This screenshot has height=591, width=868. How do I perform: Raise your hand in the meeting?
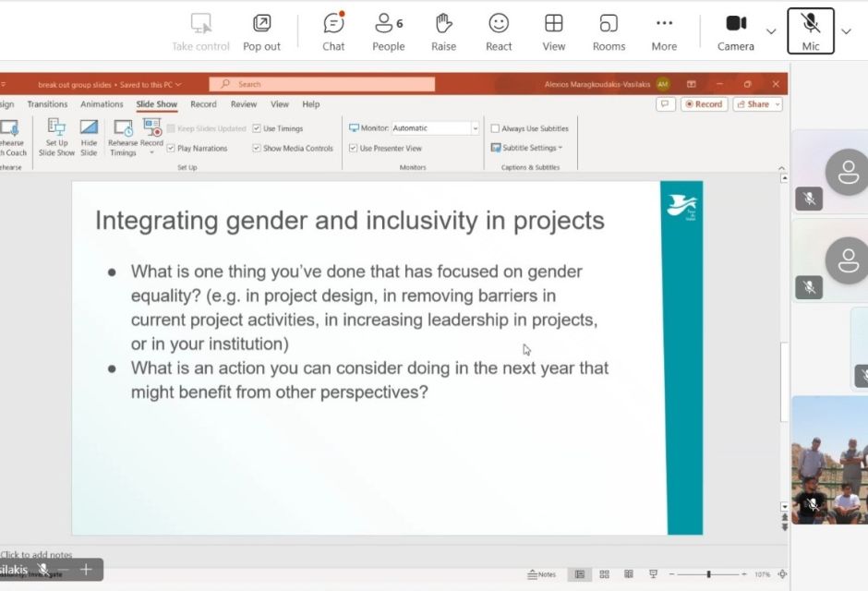coord(443,31)
